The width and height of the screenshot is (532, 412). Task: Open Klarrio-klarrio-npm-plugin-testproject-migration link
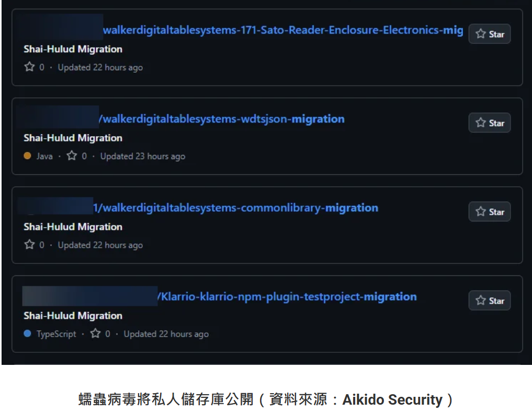click(287, 297)
